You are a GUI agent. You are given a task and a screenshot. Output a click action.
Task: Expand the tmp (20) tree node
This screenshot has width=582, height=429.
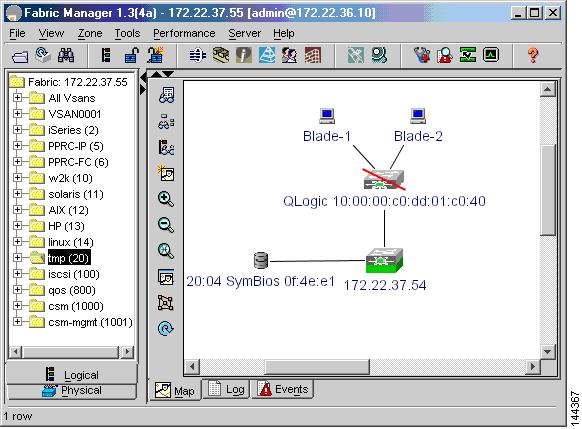[17, 258]
